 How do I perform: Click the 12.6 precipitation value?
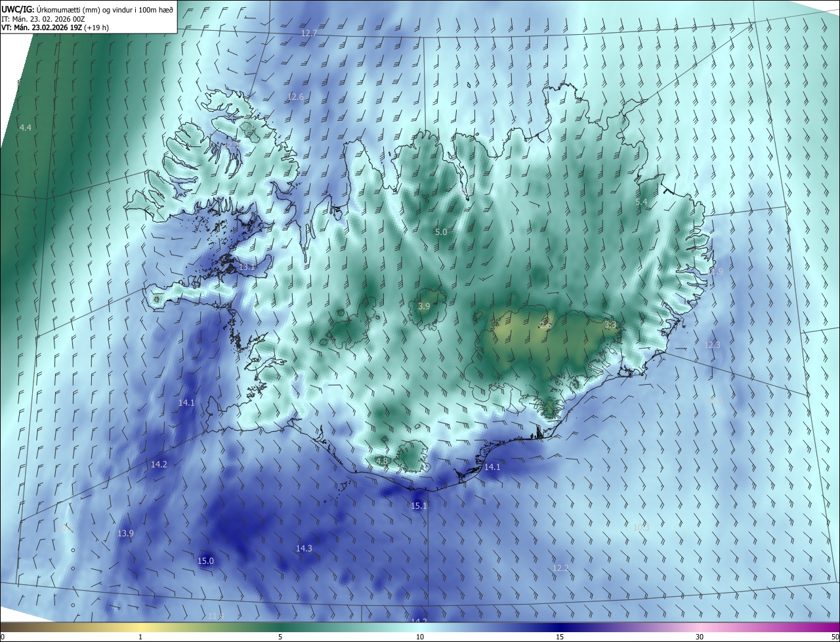pyautogui.click(x=295, y=97)
